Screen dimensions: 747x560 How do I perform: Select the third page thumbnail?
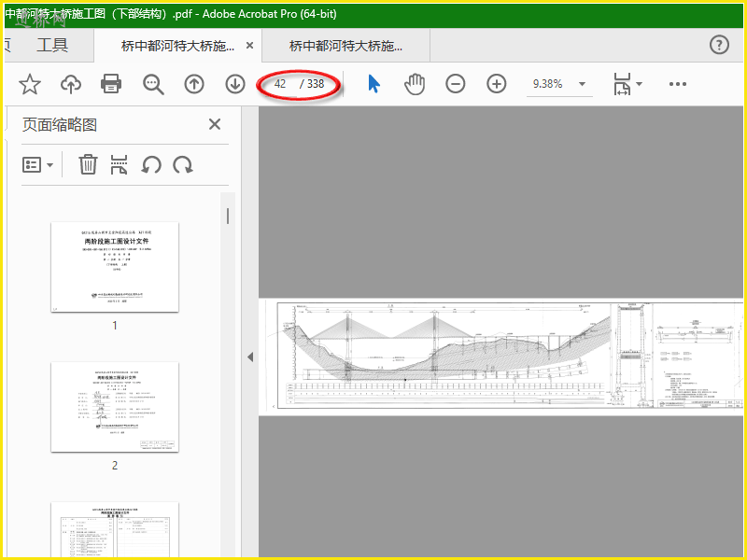115,529
